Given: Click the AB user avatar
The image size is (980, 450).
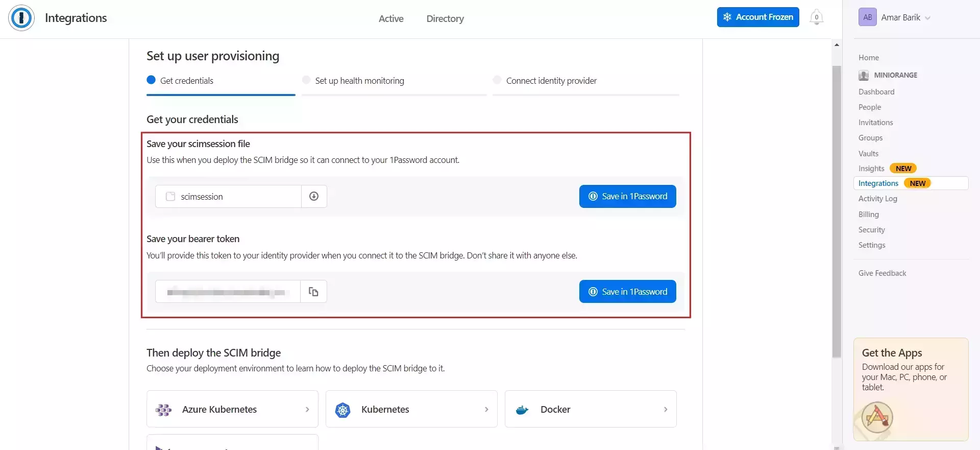Looking at the screenshot, I should [x=867, y=17].
